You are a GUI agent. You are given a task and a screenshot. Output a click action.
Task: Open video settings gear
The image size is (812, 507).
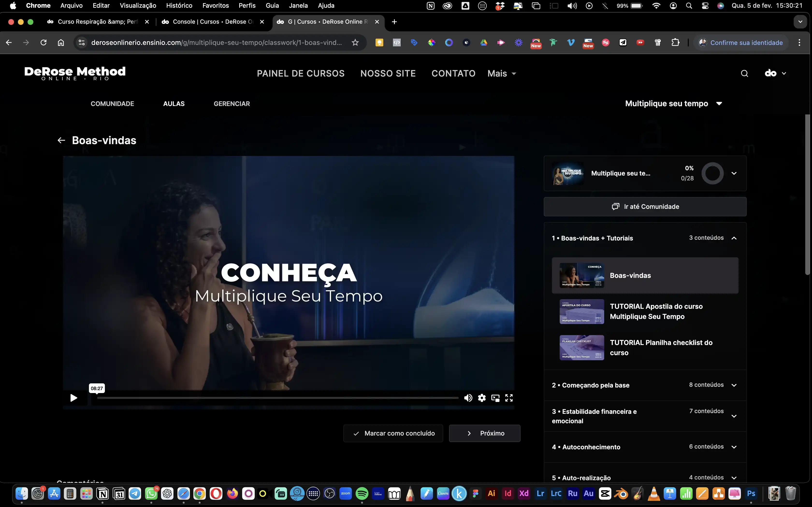[482, 398]
